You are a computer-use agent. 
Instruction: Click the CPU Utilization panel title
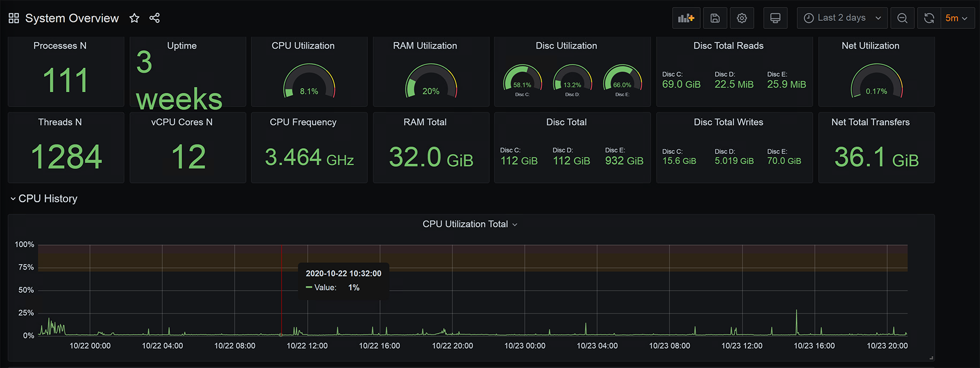pyautogui.click(x=303, y=46)
